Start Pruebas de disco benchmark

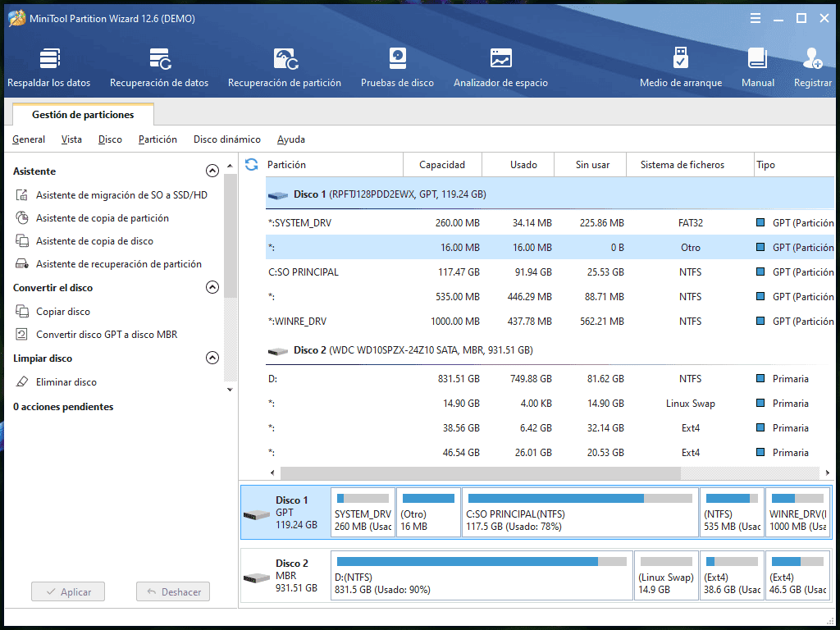click(397, 67)
